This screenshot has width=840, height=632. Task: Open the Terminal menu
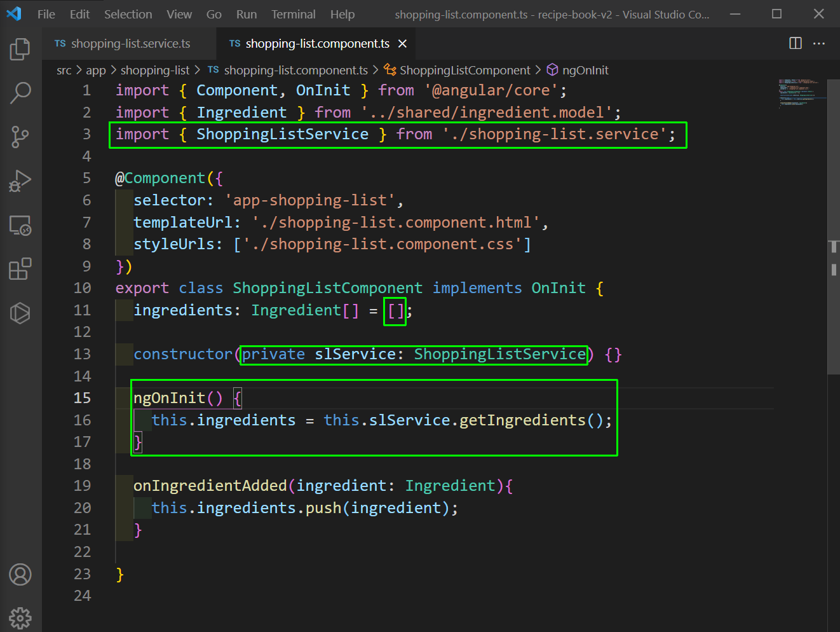(x=294, y=14)
